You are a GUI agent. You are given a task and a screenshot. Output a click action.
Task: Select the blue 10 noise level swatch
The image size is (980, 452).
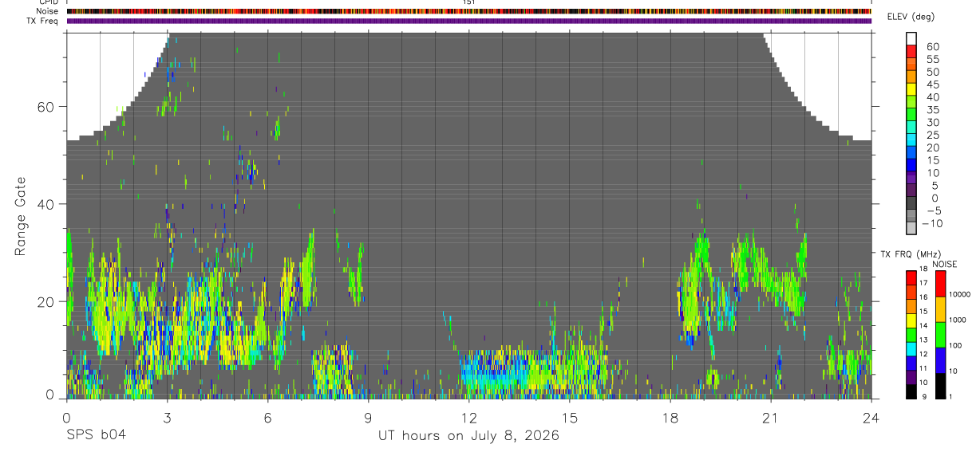point(940,360)
